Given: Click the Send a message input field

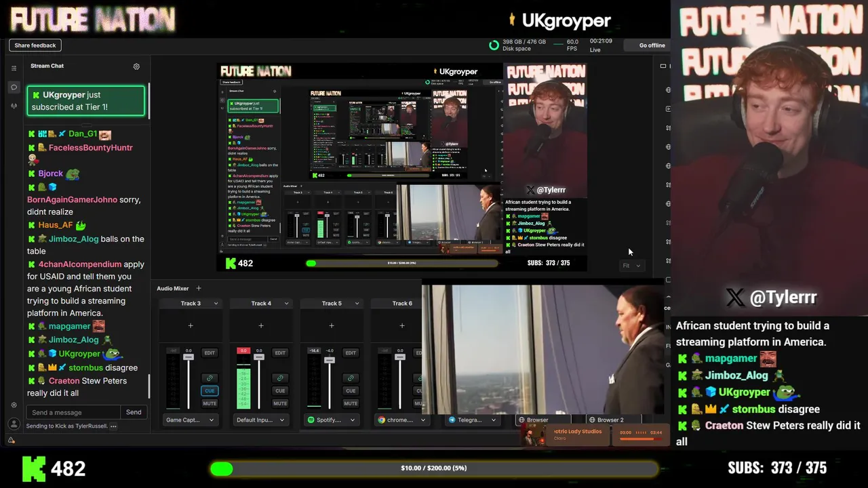Looking at the screenshot, I should [74, 412].
